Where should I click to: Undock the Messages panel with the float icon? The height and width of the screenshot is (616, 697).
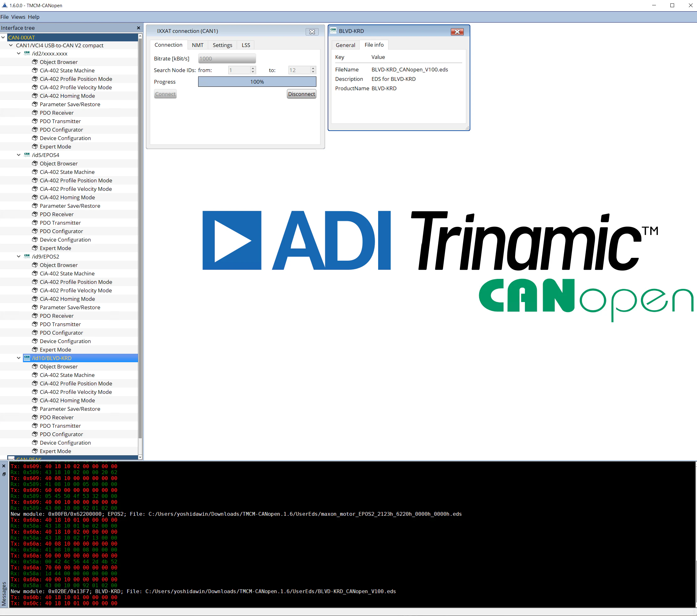[x=4, y=474]
